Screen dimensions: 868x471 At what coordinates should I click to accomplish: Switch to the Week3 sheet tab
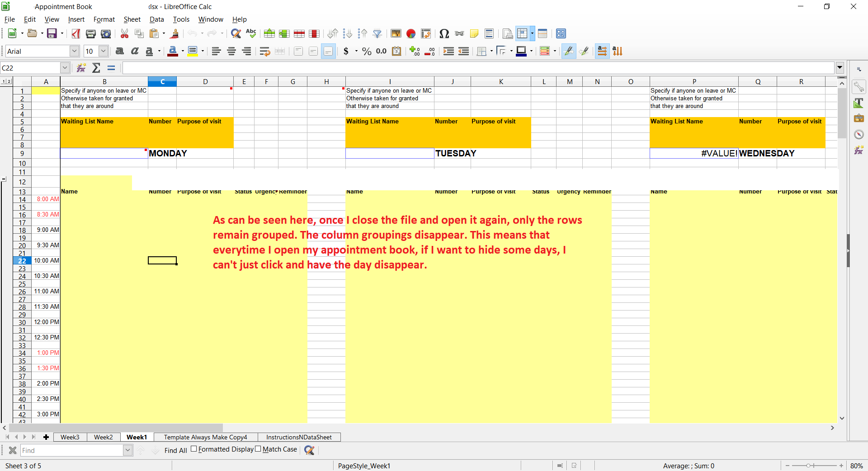tap(70, 437)
